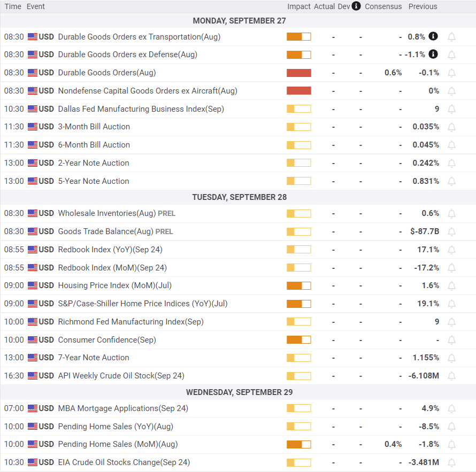Expand S&P/Case-Shiller Home Price Indices row
476x472 pixels.
[x=238, y=304]
